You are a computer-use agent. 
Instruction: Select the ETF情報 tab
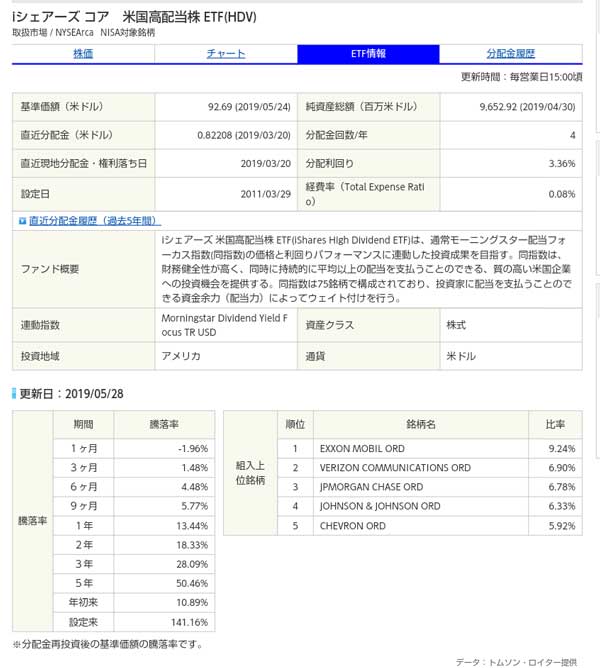[x=368, y=54]
